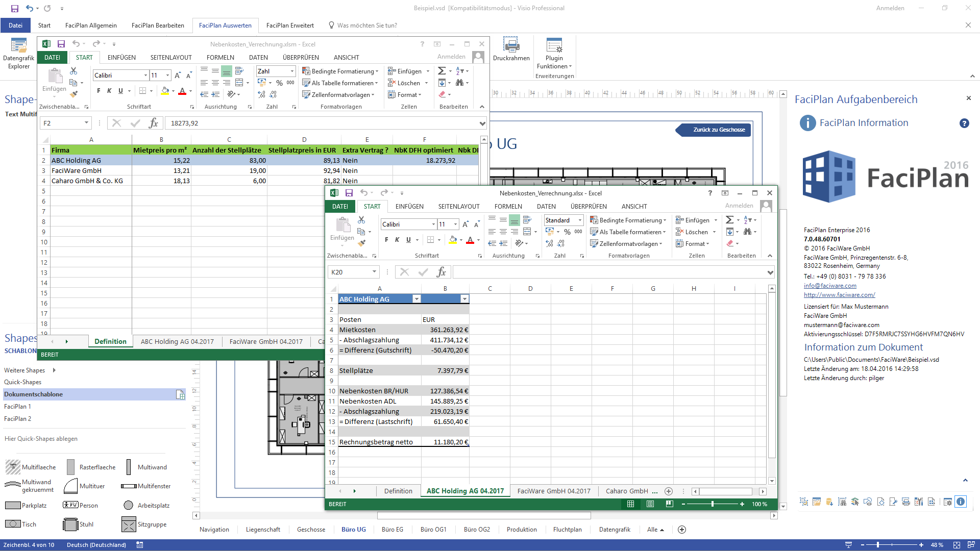Image resolution: width=980 pixels, height=551 pixels.
Task: Click the printer frame icon in task pane toolbar
Action: pyautogui.click(x=906, y=502)
